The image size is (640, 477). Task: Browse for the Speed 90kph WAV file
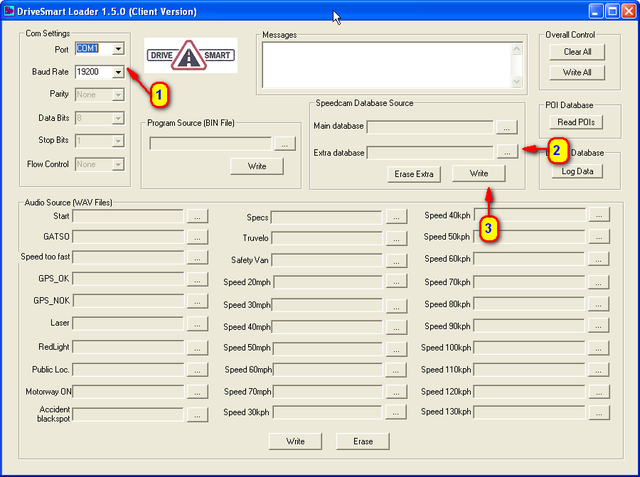pos(598,326)
